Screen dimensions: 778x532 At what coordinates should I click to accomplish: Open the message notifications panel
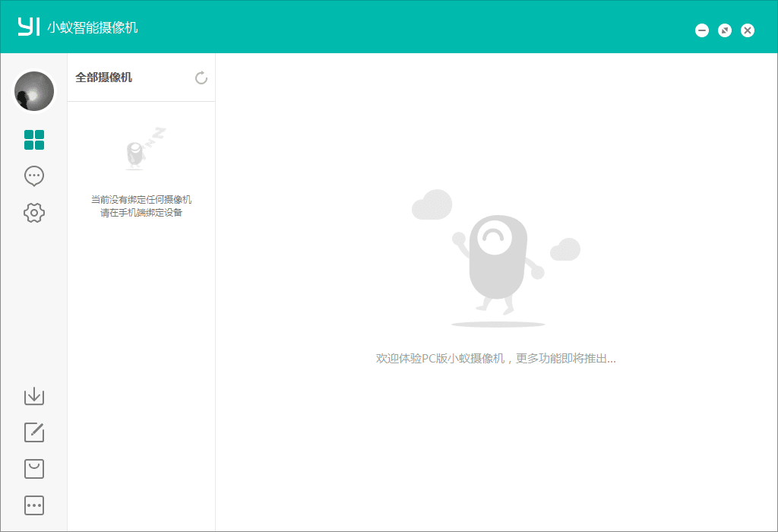click(x=33, y=176)
